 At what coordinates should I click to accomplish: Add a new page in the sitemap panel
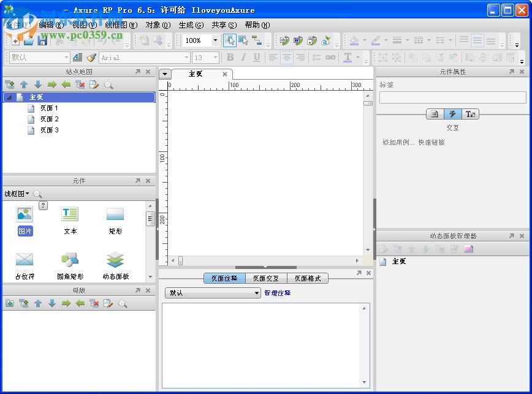coord(10,84)
